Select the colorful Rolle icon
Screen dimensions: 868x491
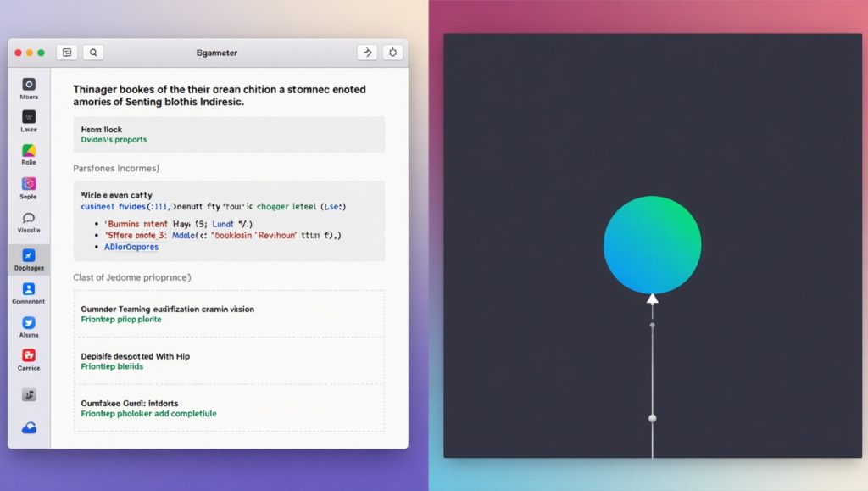point(29,150)
